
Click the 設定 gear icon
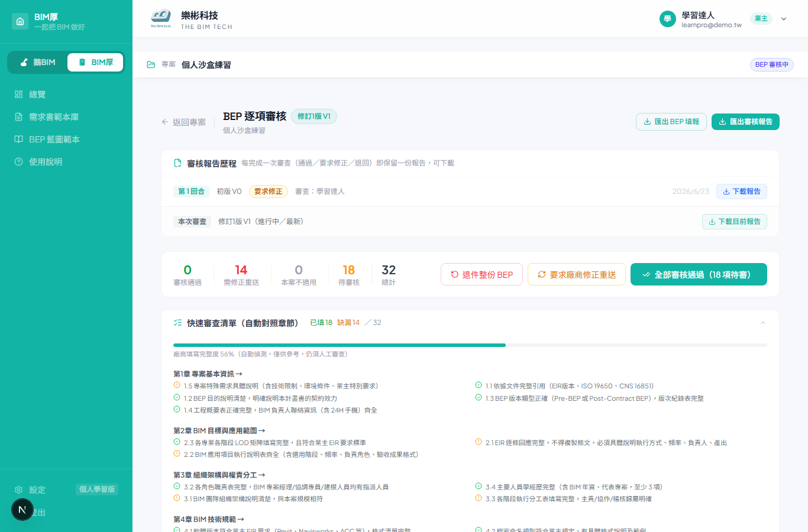click(18, 490)
